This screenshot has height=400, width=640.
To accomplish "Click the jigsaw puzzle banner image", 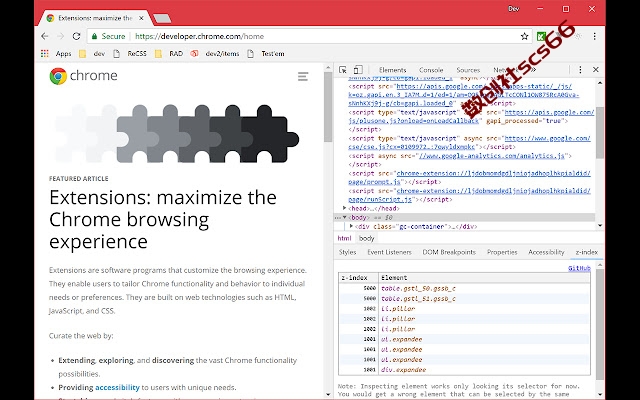I will point(177,133).
